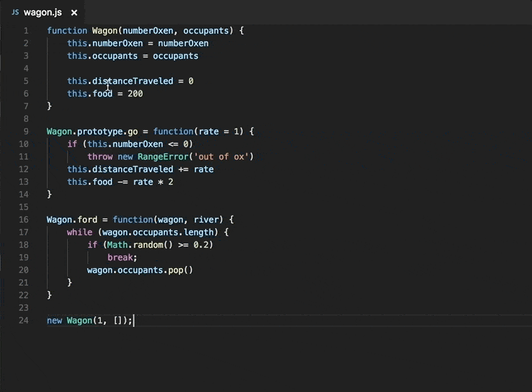The image size is (532, 392).
Task: Click line number 1 in the gutter
Action: coord(26,31)
